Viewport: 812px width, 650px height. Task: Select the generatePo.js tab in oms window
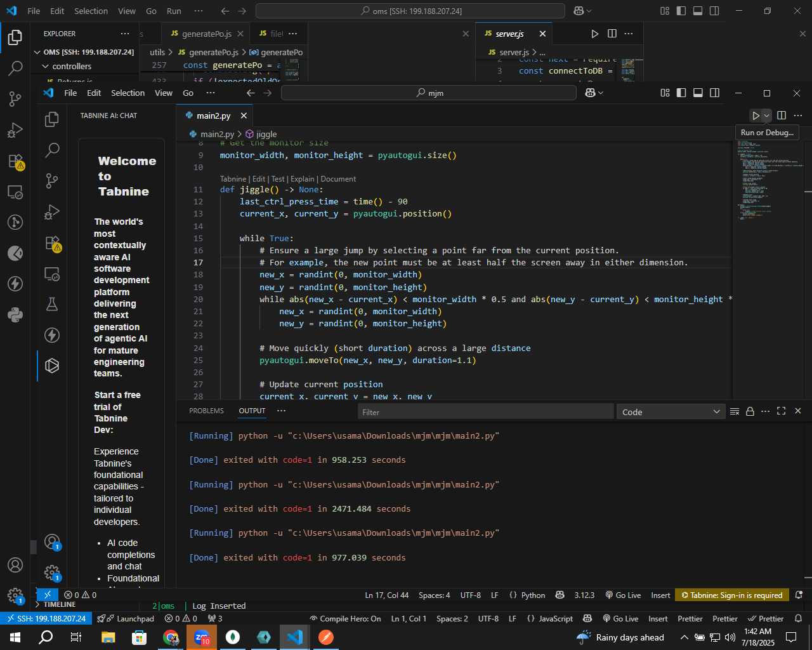(206, 34)
